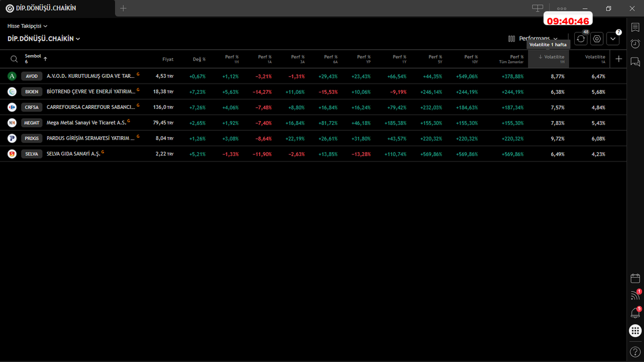Click the PRDGS ticker badge
This screenshot has height=362, width=644.
tap(32, 138)
